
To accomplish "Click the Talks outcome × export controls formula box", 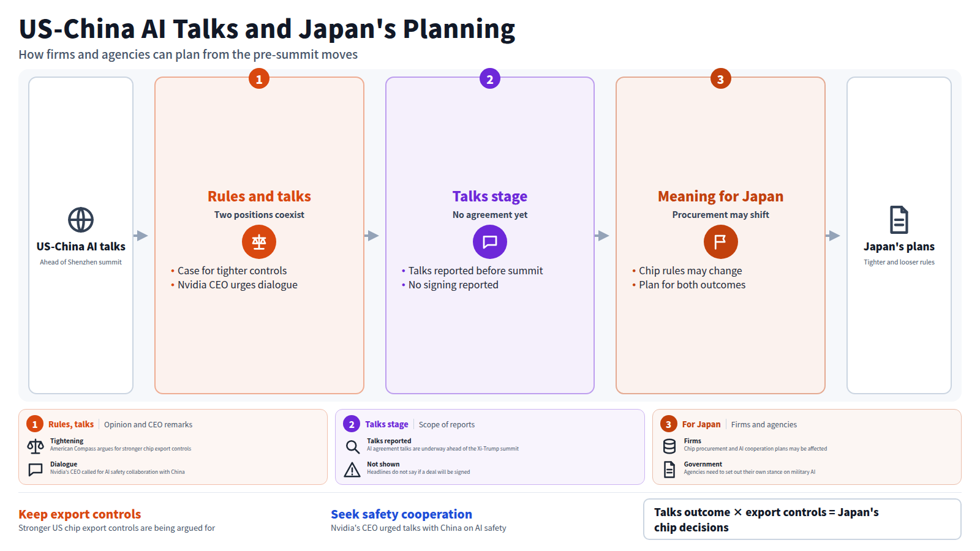I will 802,519.
